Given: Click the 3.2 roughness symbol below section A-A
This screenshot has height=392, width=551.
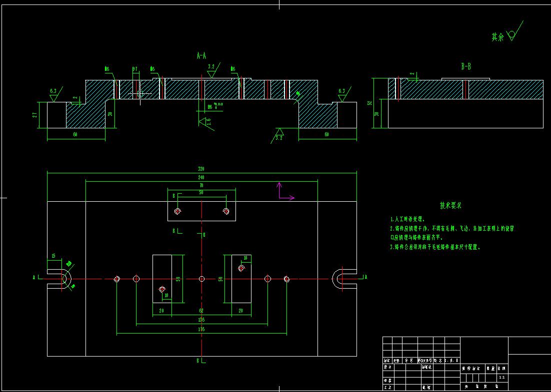Looking at the screenshot, I should click(278, 135).
